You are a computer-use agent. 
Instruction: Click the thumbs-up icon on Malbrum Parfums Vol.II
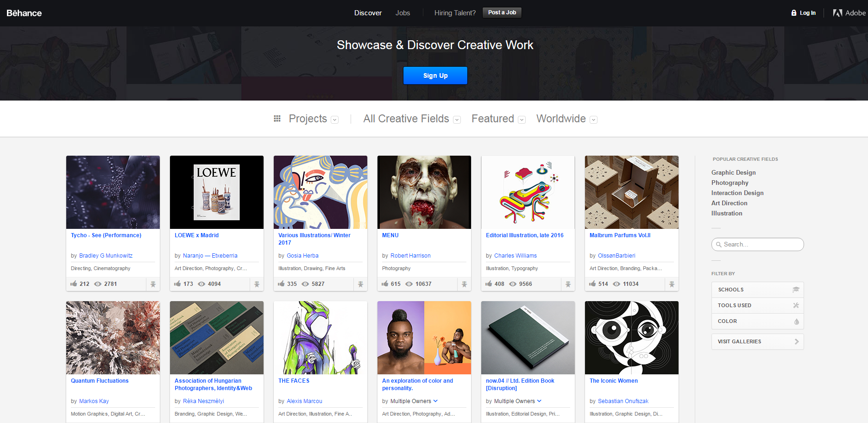592,284
